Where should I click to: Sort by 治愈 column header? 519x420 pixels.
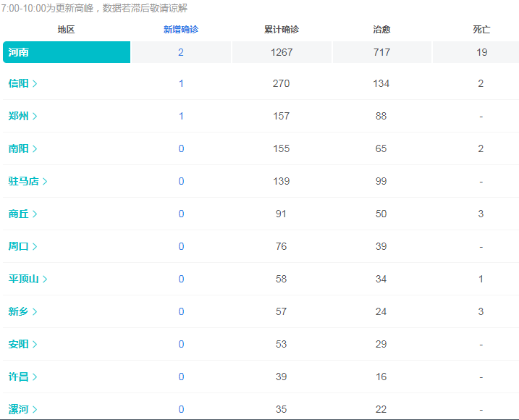click(x=381, y=30)
